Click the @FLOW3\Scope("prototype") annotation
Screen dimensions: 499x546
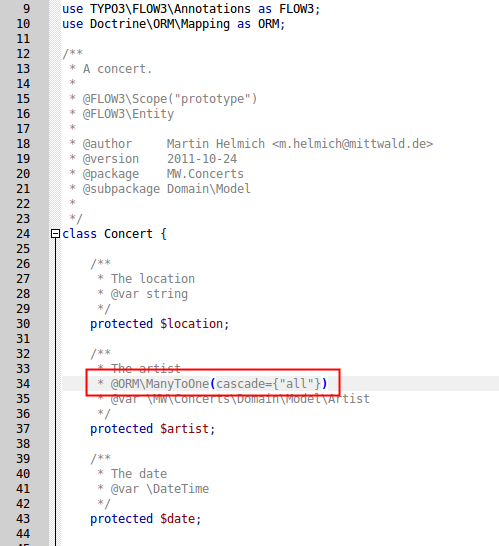click(170, 99)
